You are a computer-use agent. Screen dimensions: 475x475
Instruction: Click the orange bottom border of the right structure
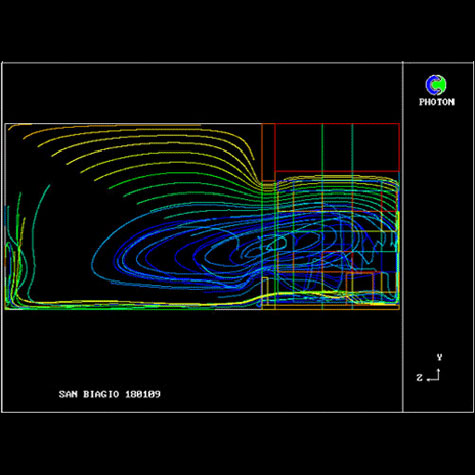[x=331, y=309]
